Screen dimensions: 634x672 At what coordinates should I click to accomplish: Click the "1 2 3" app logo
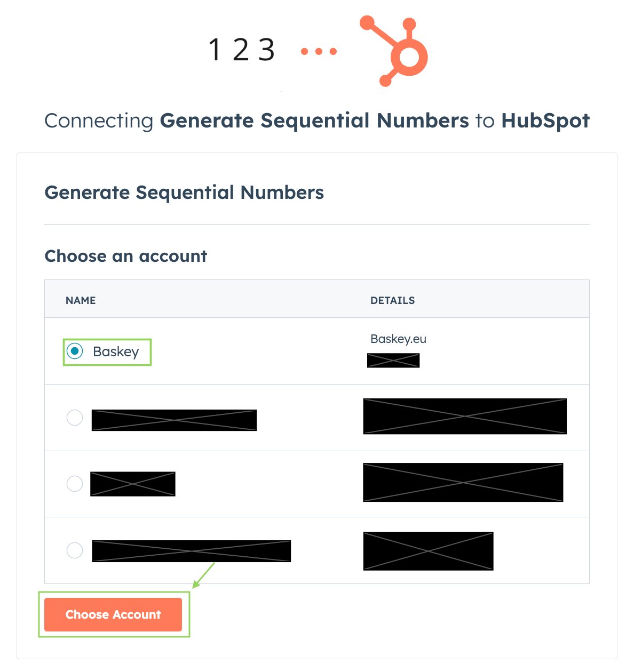[x=242, y=50]
